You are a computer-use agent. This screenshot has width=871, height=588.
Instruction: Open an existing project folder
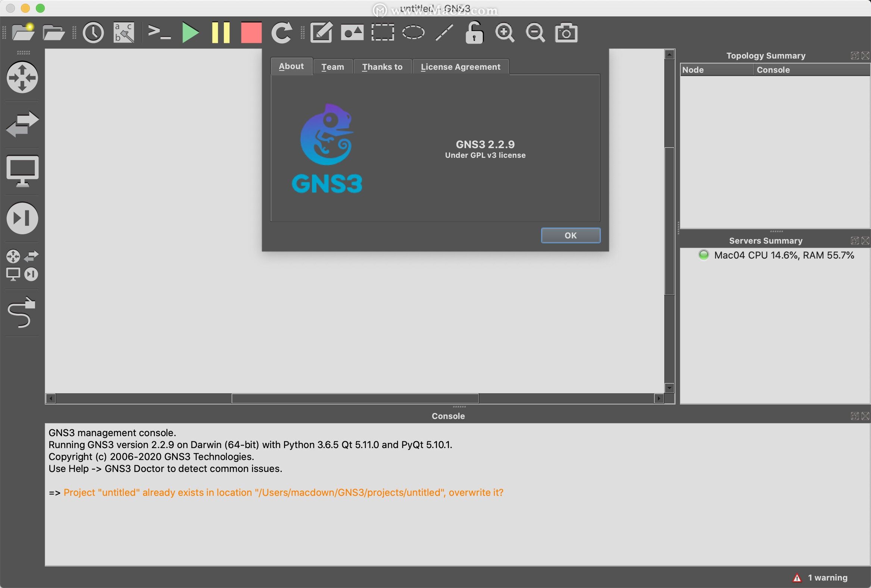coord(54,32)
